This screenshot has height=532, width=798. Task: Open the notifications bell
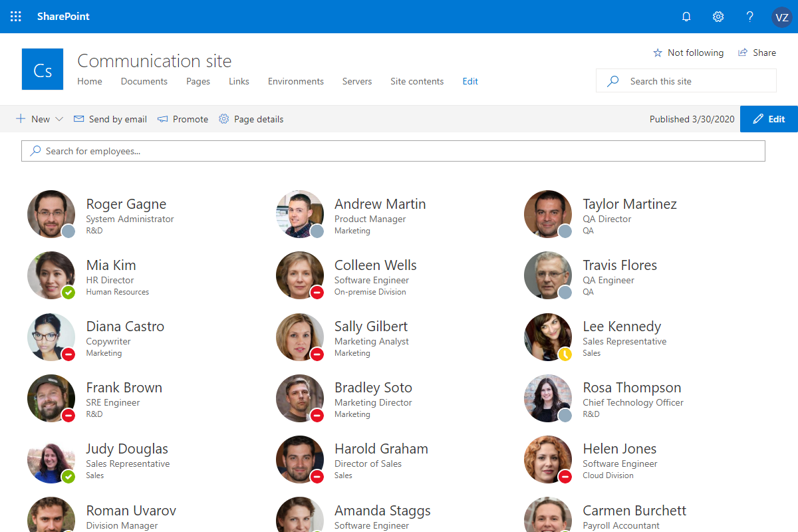[x=686, y=16]
